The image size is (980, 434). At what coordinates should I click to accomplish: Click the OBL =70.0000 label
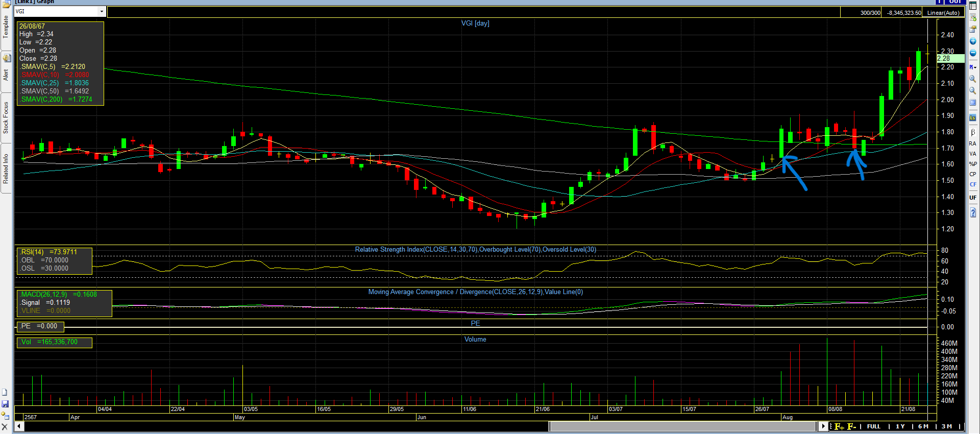pos(44,260)
